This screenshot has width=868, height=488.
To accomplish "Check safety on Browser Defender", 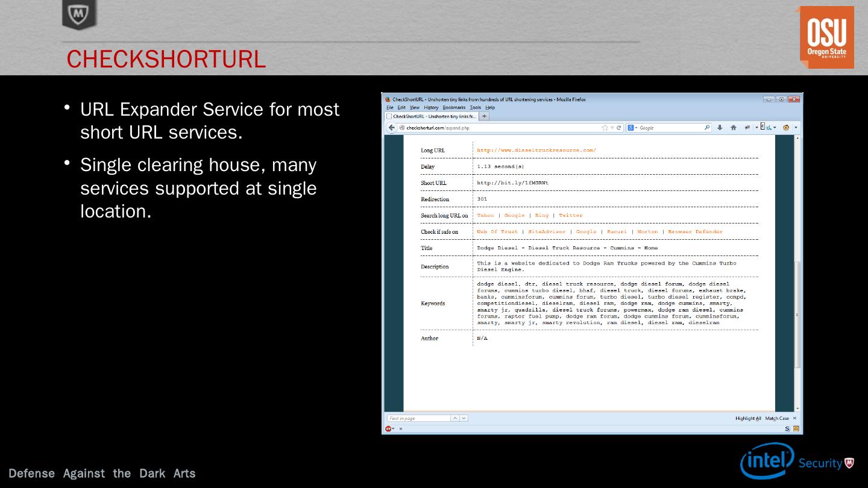I will [x=695, y=231].
